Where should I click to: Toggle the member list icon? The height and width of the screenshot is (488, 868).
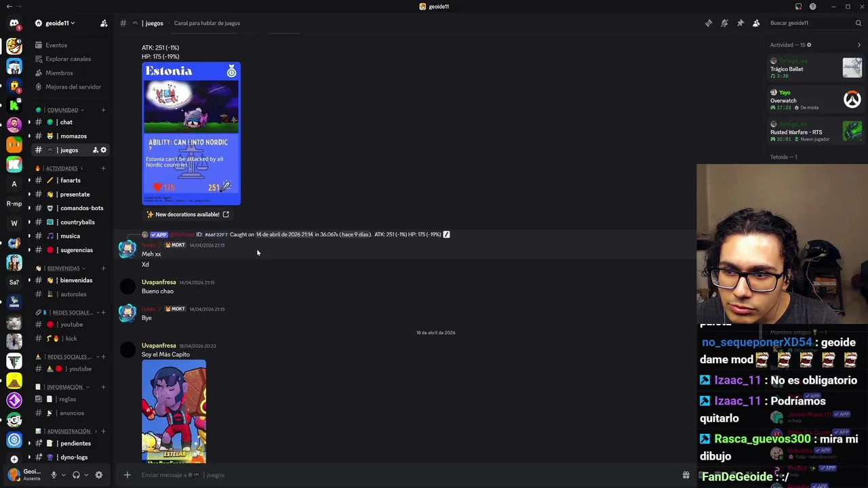point(756,23)
